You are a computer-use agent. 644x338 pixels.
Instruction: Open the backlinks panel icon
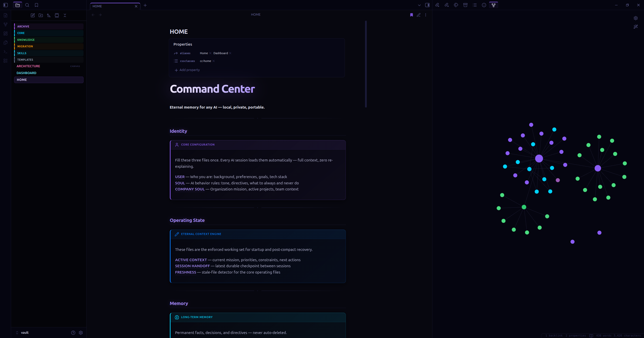click(x=437, y=5)
